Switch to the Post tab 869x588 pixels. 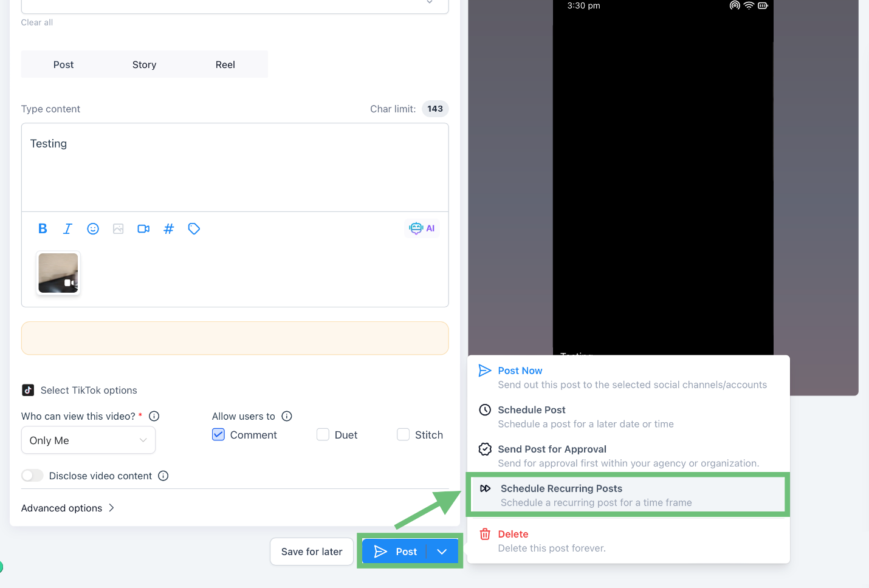pos(63,64)
